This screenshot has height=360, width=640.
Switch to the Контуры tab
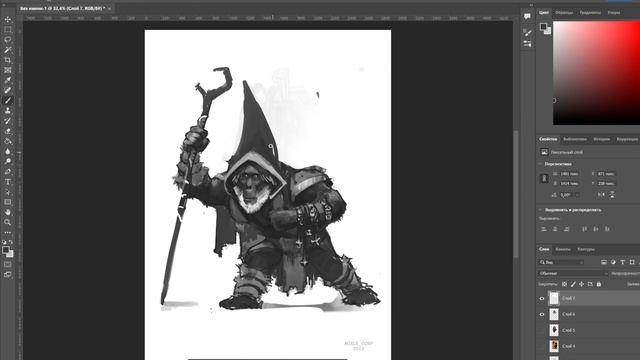point(586,249)
